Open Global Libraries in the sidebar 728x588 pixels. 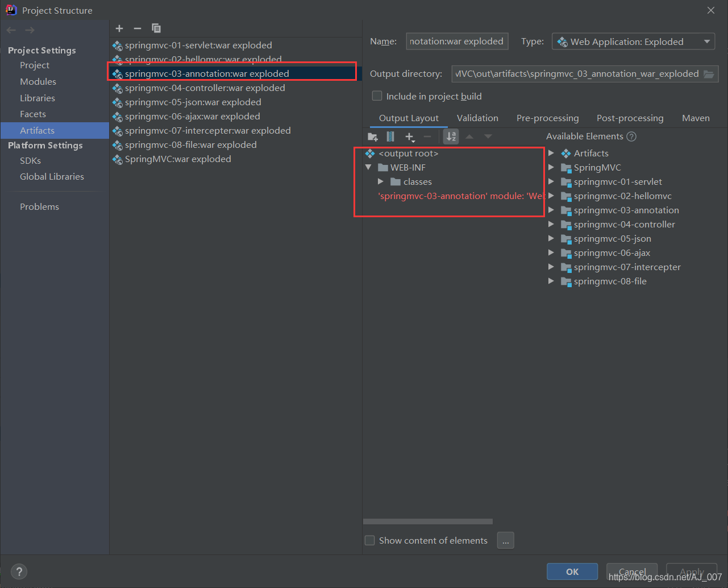pyautogui.click(x=52, y=177)
